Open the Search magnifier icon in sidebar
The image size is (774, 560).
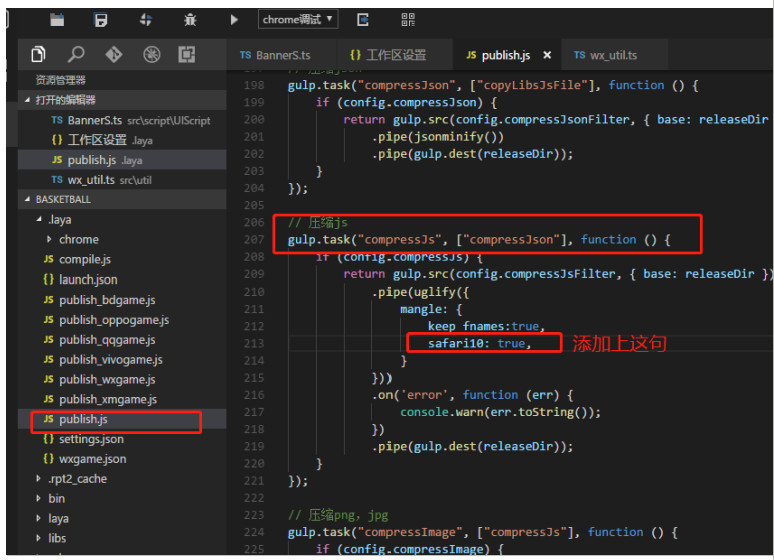click(x=76, y=54)
